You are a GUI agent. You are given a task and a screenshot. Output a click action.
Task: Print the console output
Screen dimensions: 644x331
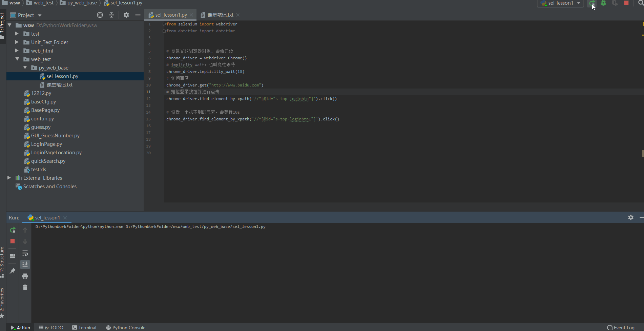tap(25, 276)
